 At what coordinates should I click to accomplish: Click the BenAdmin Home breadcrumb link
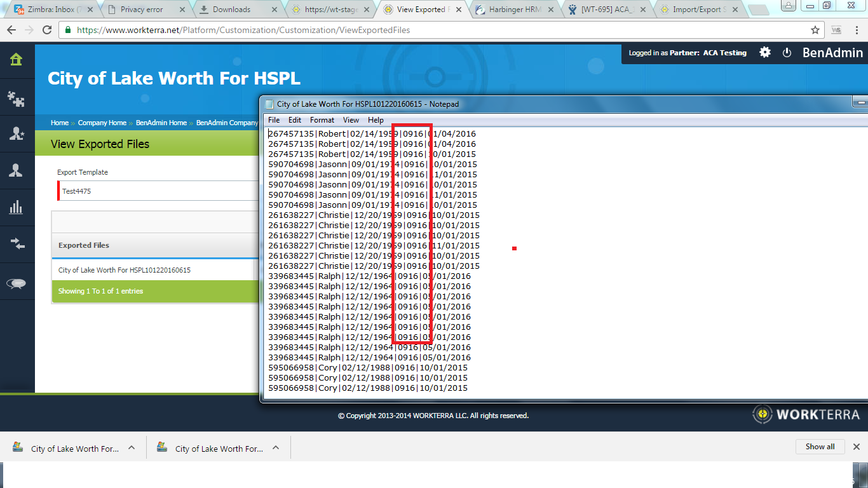161,123
